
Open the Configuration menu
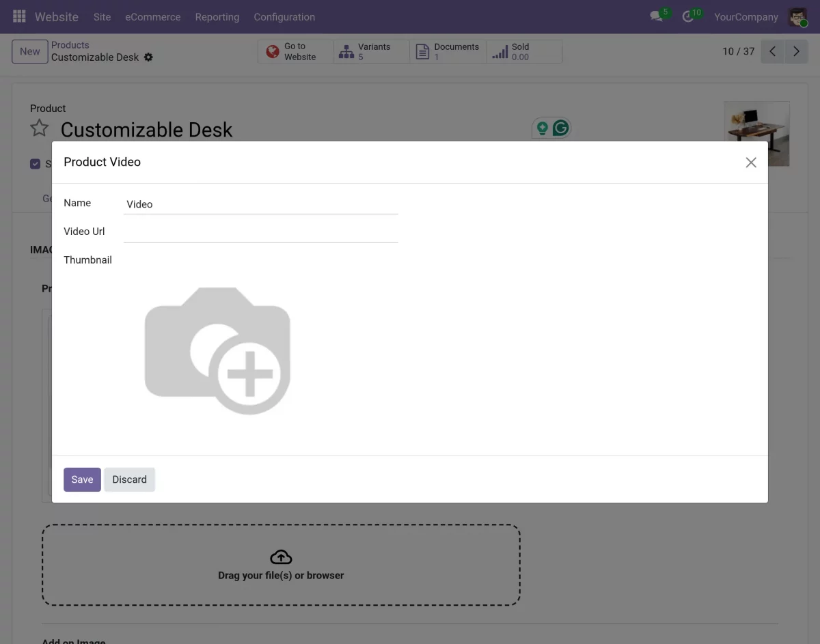284,16
